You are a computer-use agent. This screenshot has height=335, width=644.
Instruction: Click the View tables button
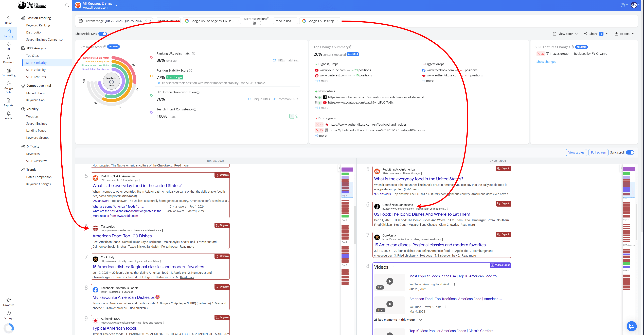pos(576,152)
